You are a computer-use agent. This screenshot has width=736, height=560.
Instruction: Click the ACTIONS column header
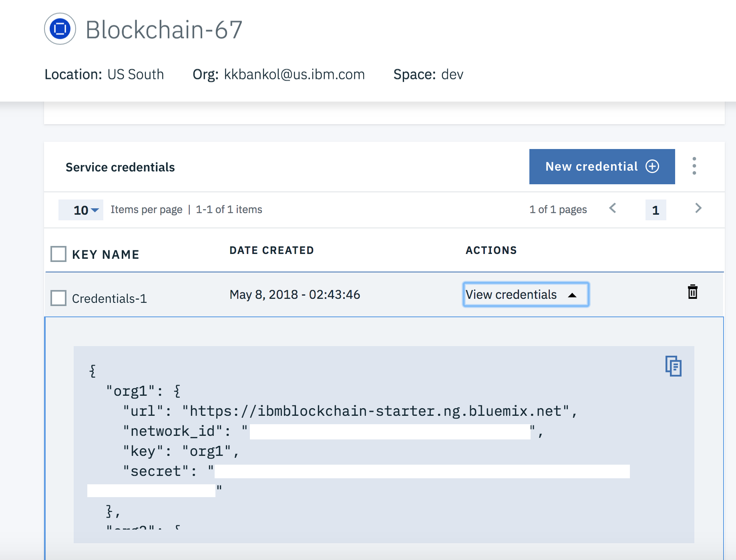[x=491, y=250]
